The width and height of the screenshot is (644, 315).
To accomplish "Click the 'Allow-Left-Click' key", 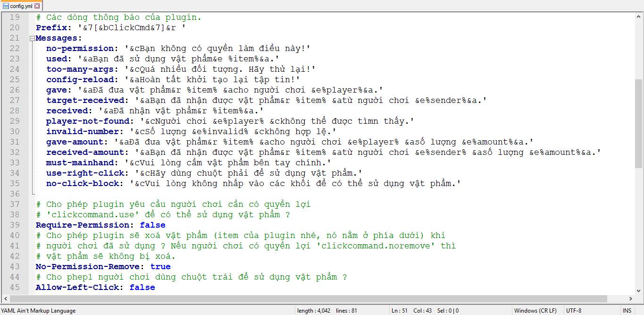I will point(77,288).
